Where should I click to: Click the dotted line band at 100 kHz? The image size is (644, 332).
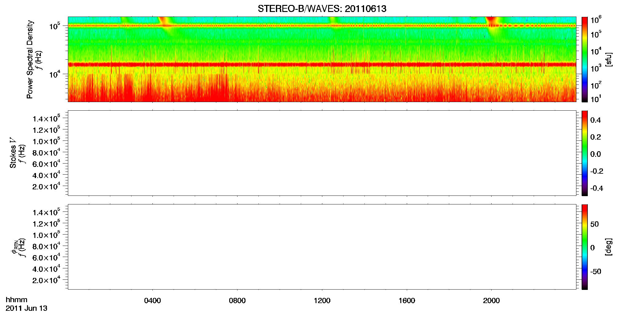[322, 26]
